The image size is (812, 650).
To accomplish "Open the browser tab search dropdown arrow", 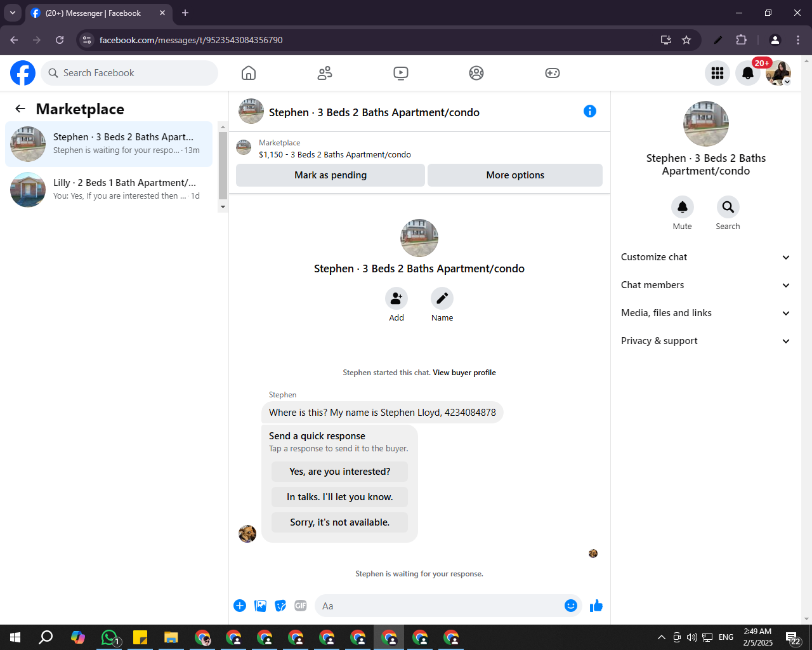I will coord(12,13).
